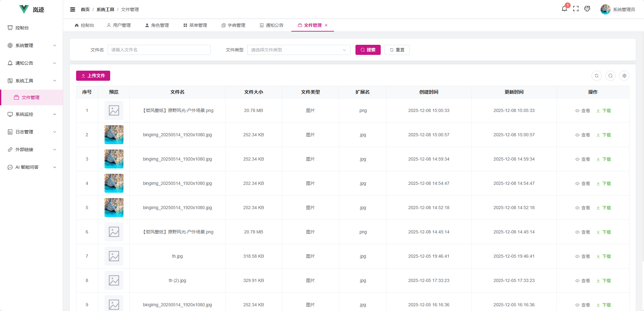Image resolution: width=644 pixels, height=311 pixels.
Task: Click the 系统管理员 avatar image
Action: pyautogui.click(x=605, y=9)
